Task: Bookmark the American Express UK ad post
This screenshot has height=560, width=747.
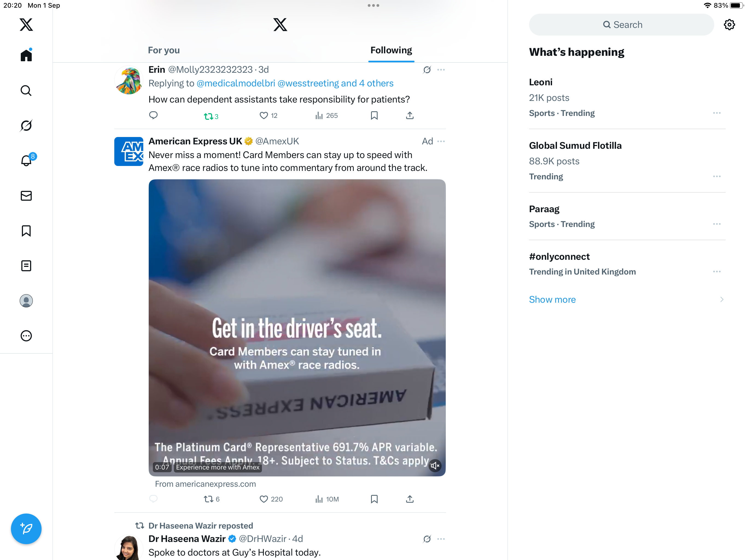Action: click(x=374, y=499)
